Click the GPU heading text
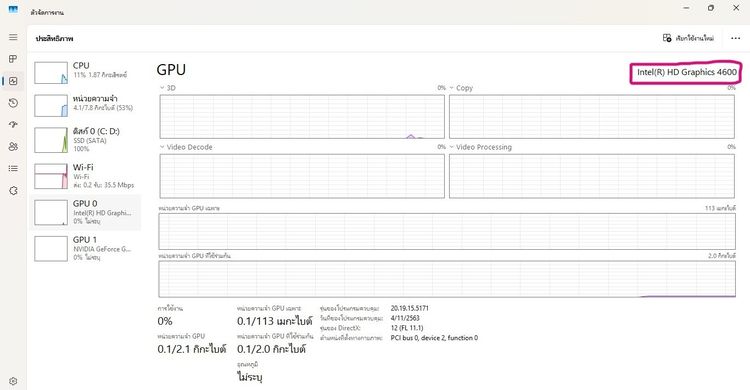The width and height of the screenshot is (750, 390). (x=171, y=70)
